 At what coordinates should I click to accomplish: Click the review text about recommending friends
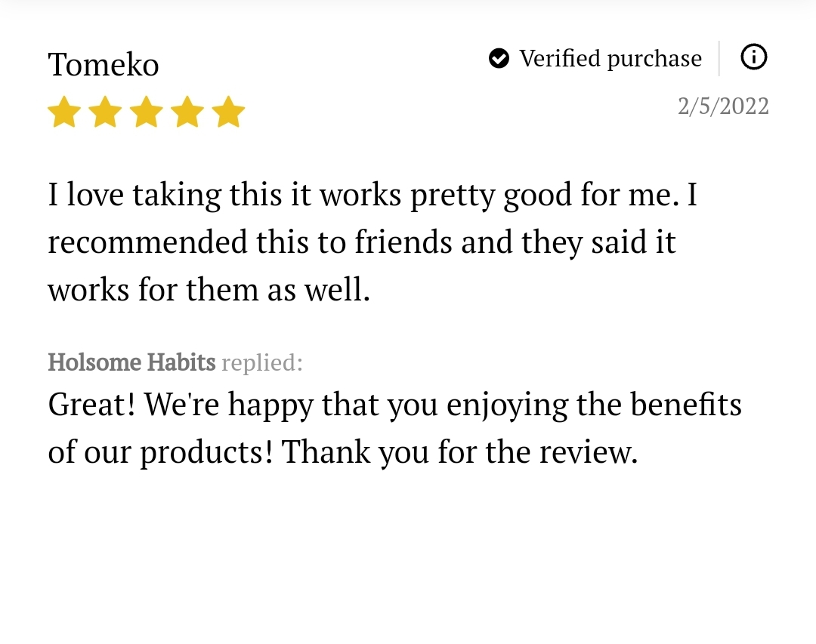click(x=372, y=242)
